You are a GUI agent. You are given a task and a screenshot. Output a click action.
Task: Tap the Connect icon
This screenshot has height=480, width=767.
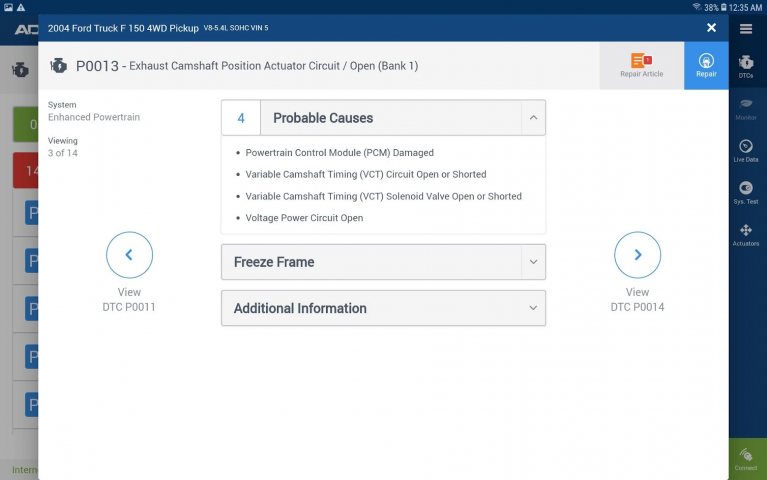point(745,459)
